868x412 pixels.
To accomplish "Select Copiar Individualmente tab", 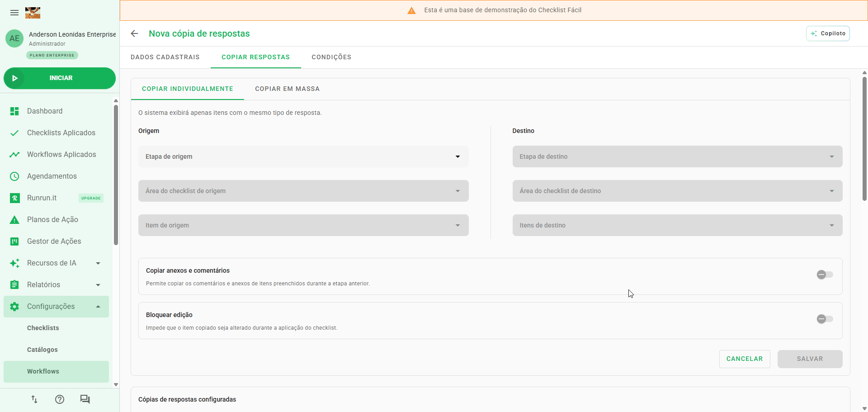I will click(x=188, y=89).
